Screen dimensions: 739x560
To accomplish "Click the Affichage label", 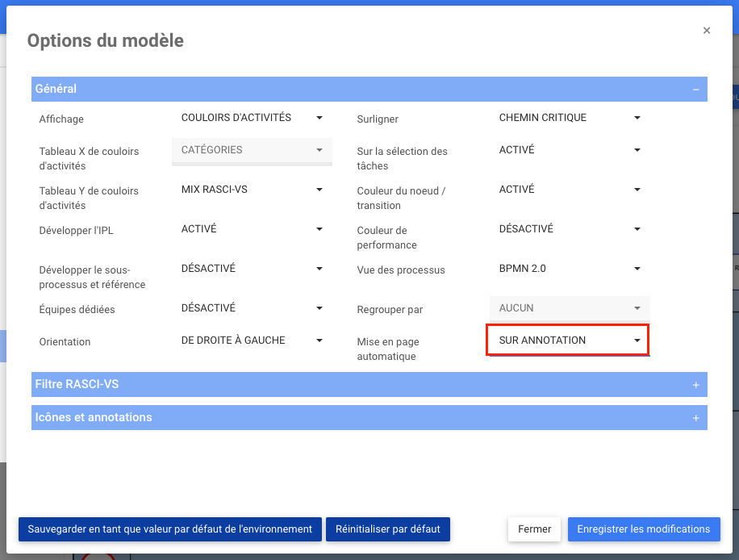I will [61, 119].
